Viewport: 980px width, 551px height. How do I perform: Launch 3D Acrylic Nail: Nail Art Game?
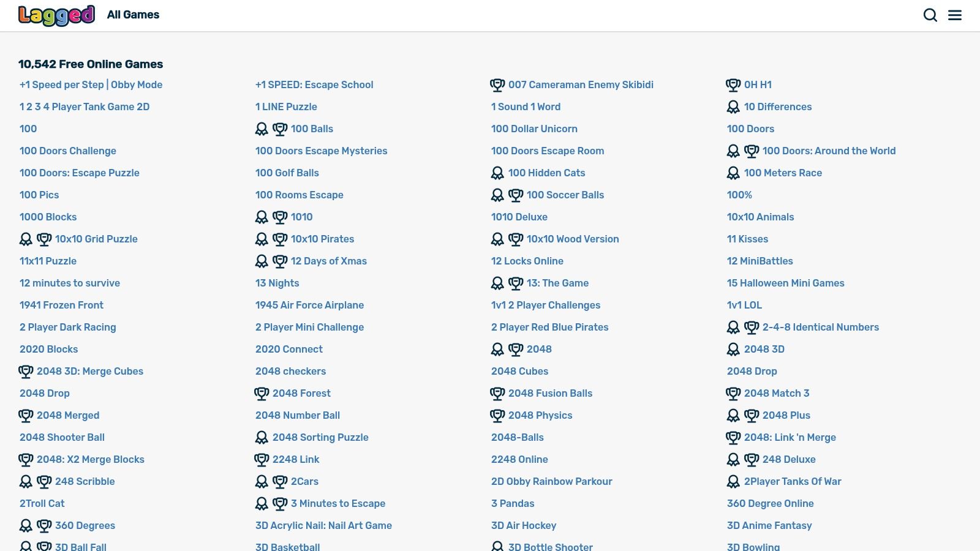pos(323,525)
